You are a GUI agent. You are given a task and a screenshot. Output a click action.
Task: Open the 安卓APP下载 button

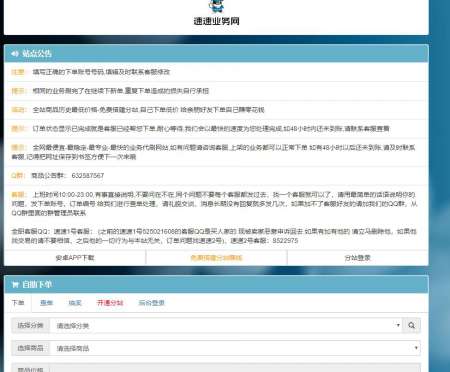click(x=75, y=258)
